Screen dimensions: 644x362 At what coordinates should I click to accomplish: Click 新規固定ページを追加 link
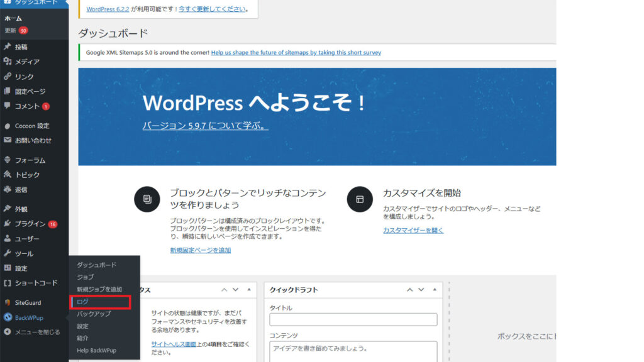click(x=201, y=250)
